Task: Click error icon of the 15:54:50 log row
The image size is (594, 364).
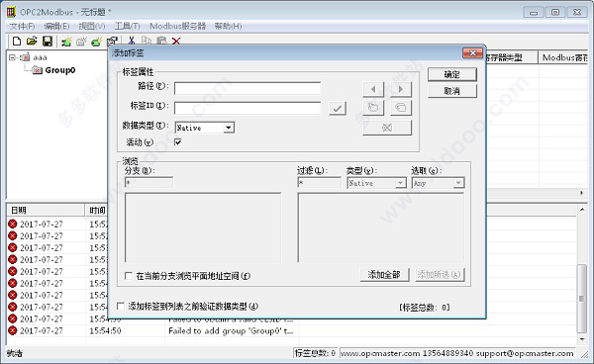Action: tap(13, 330)
